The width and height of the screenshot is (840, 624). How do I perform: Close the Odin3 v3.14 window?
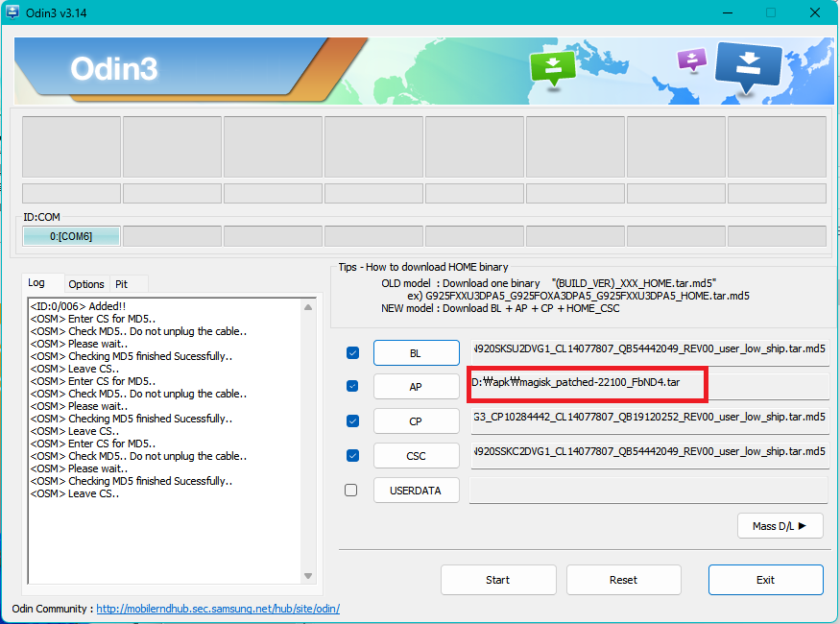[815, 12]
